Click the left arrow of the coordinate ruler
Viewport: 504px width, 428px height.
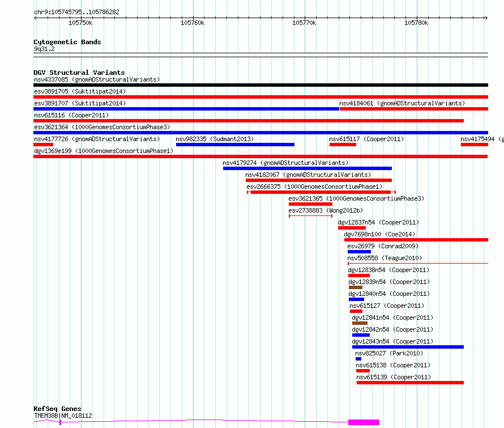point(35,18)
